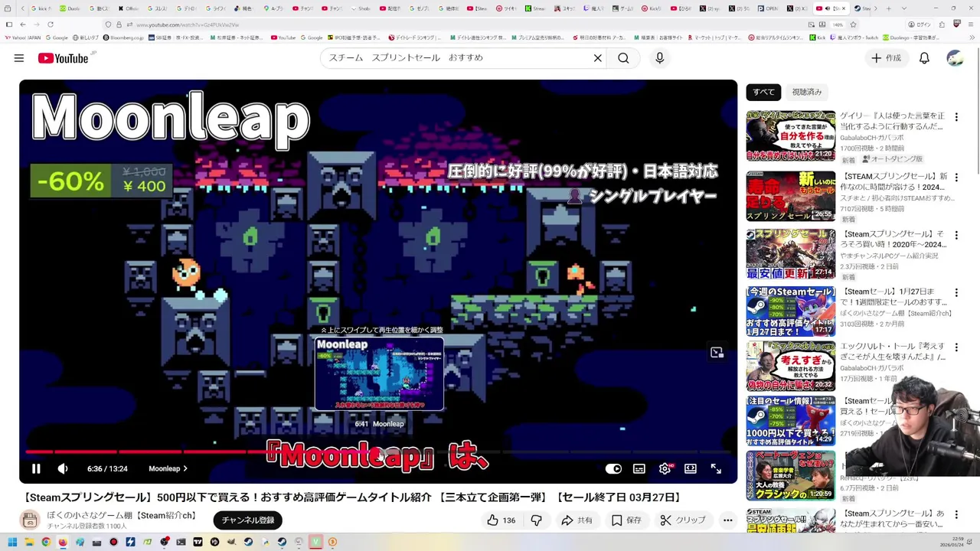Open more actions under the video
The width and height of the screenshot is (980, 551).
(727, 520)
